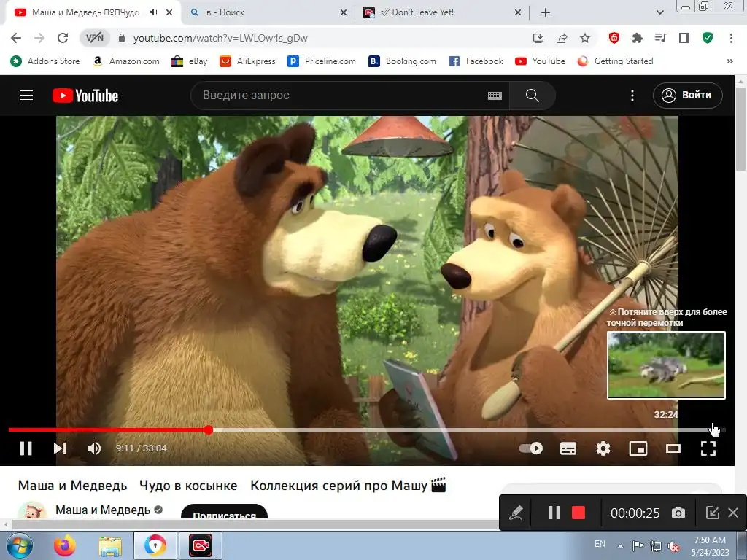Stop the screen recording red square
Screen dimensions: 747x560
coord(578,513)
